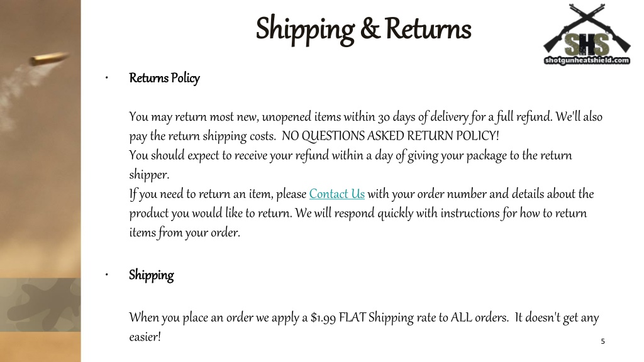
Task: Select the Returns Policy heading
Action: pyautogui.click(x=164, y=77)
